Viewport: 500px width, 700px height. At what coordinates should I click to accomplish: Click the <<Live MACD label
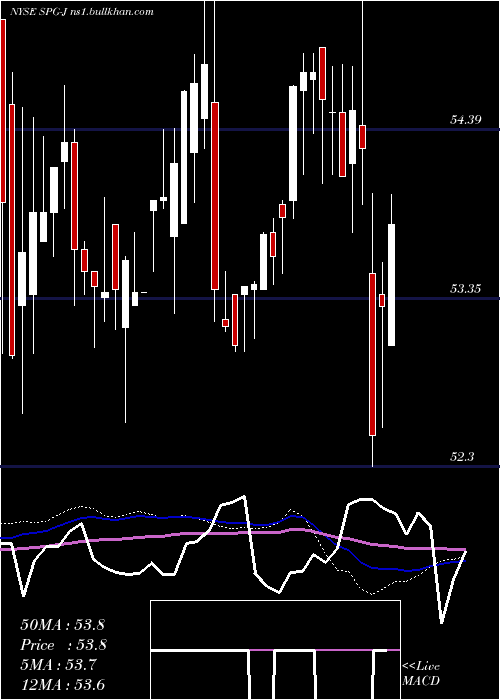point(421,674)
